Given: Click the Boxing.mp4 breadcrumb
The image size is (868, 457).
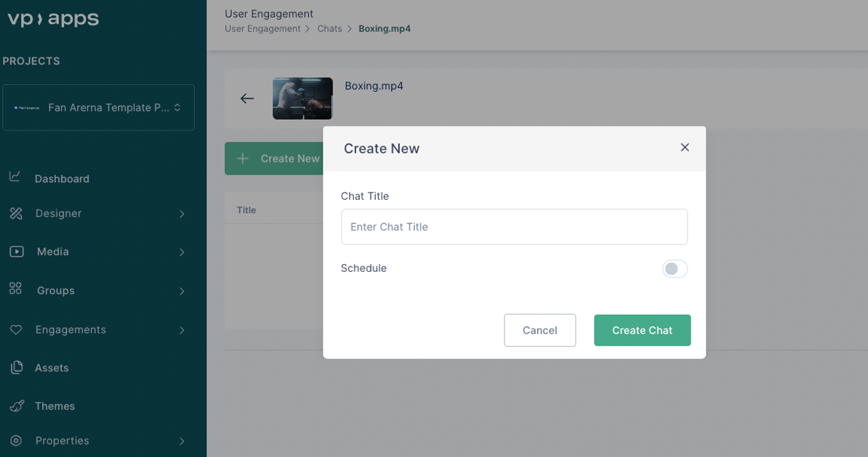Looking at the screenshot, I should pos(385,29).
